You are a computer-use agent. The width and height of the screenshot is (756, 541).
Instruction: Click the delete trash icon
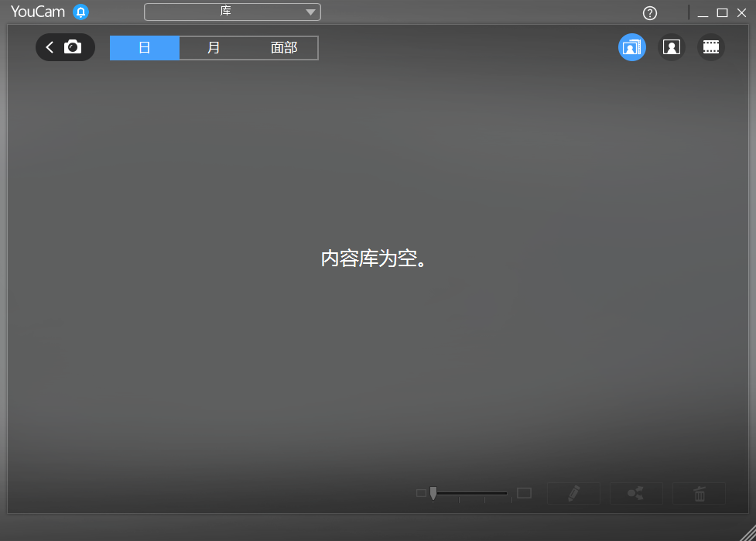[x=699, y=493]
